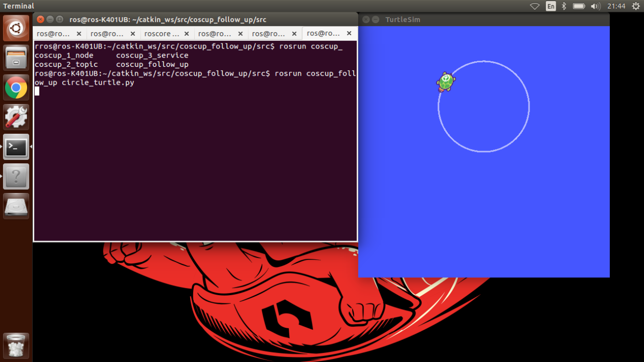Maximize the Terminal window

coord(59,19)
